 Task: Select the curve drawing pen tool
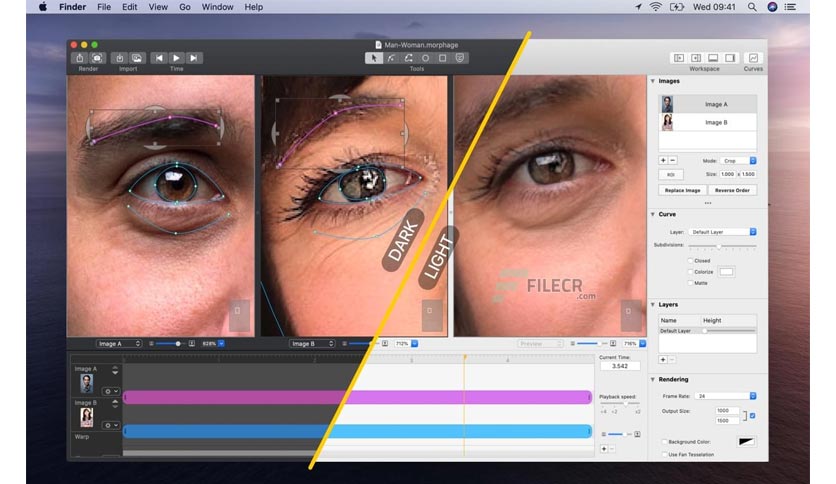pyautogui.click(x=391, y=58)
